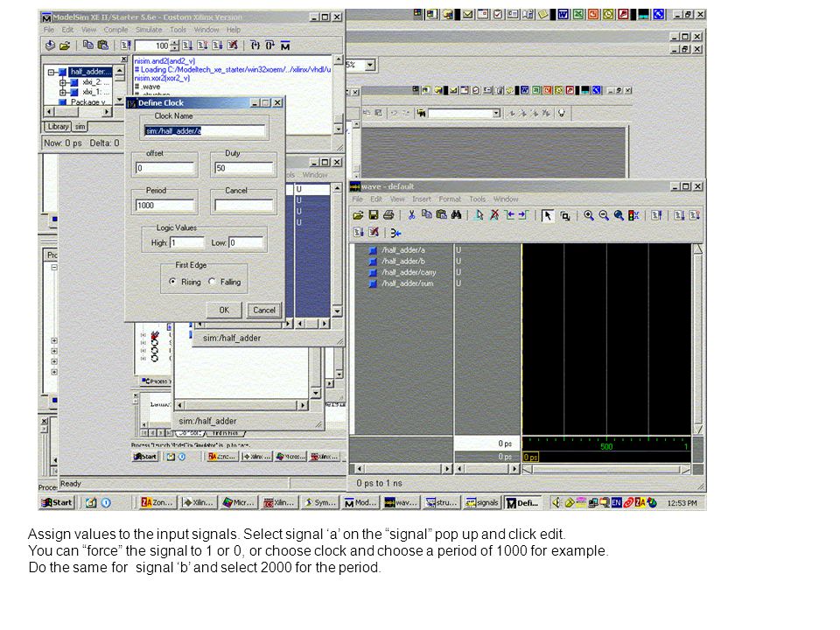Click Cancel button in Define Clock dialog
The width and height of the screenshot is (840, 630).
click(264, 310)
